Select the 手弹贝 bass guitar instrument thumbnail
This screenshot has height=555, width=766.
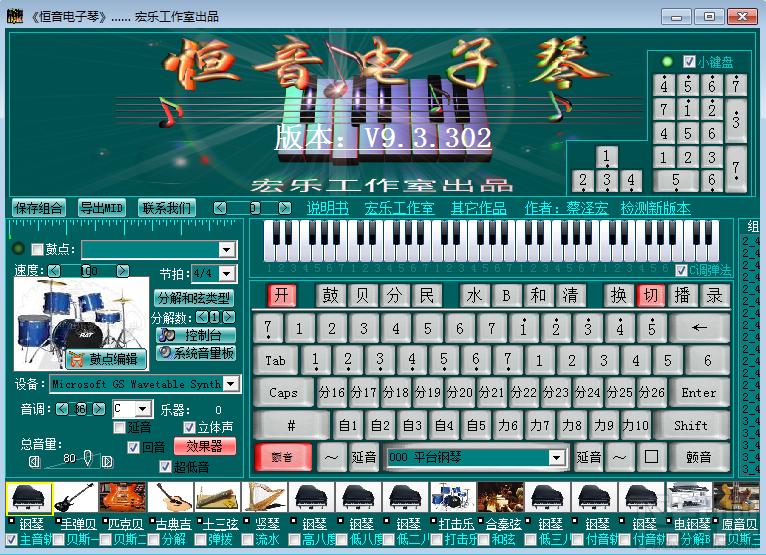(76, 497)
